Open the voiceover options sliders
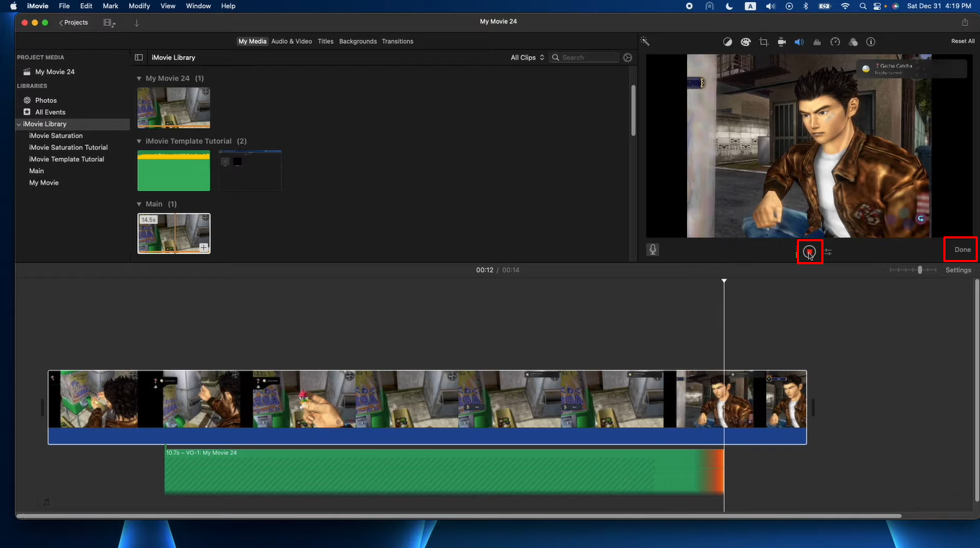980x548 pixels. pos(828,251)
